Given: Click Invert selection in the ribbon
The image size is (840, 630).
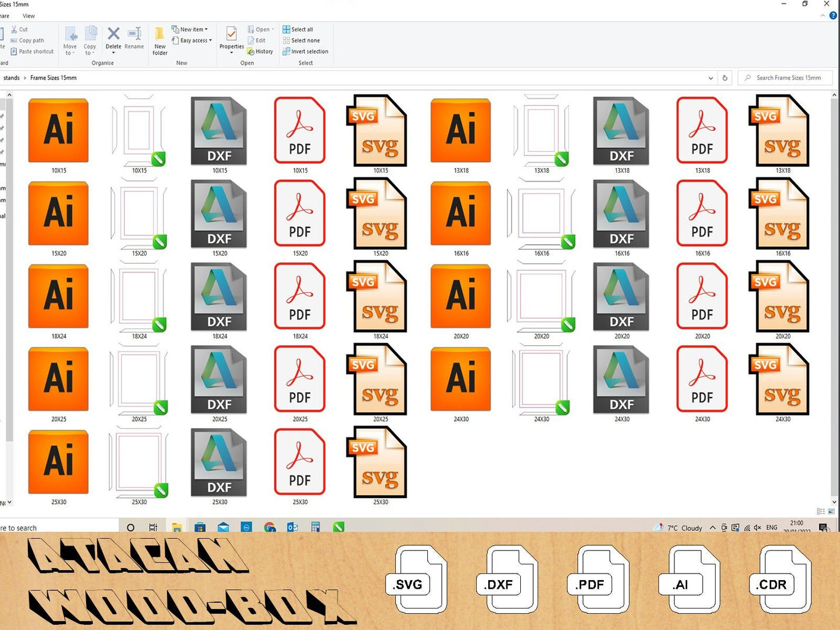Looking at the screenshot, I should [x=305, y=52].
